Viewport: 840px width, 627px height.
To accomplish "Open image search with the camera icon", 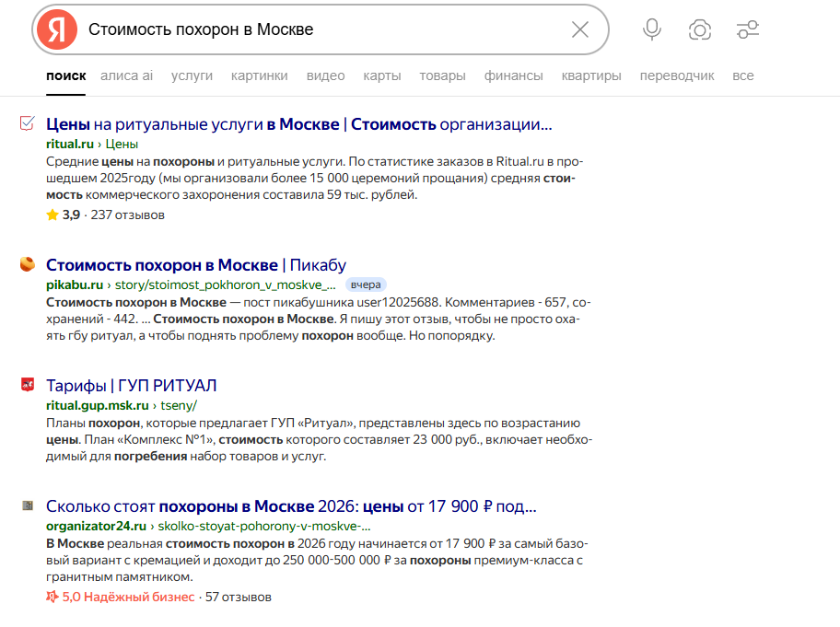I will (700, 29).
